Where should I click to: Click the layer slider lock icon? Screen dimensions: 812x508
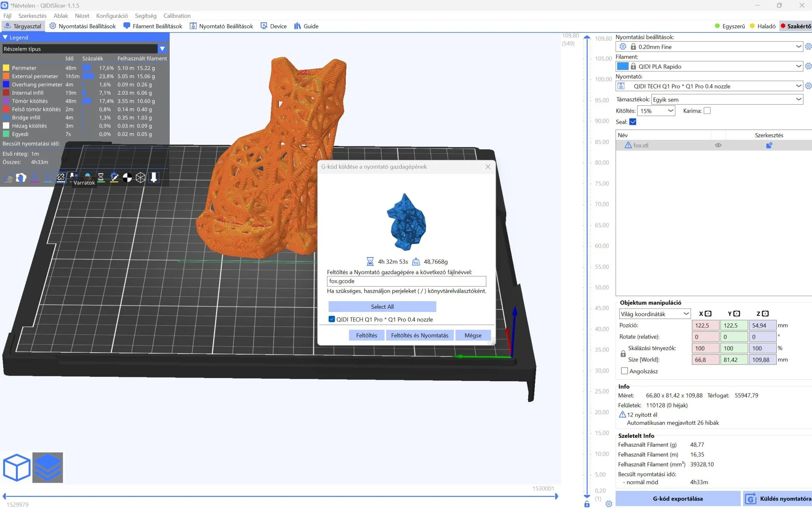click(x=587, y=504)
